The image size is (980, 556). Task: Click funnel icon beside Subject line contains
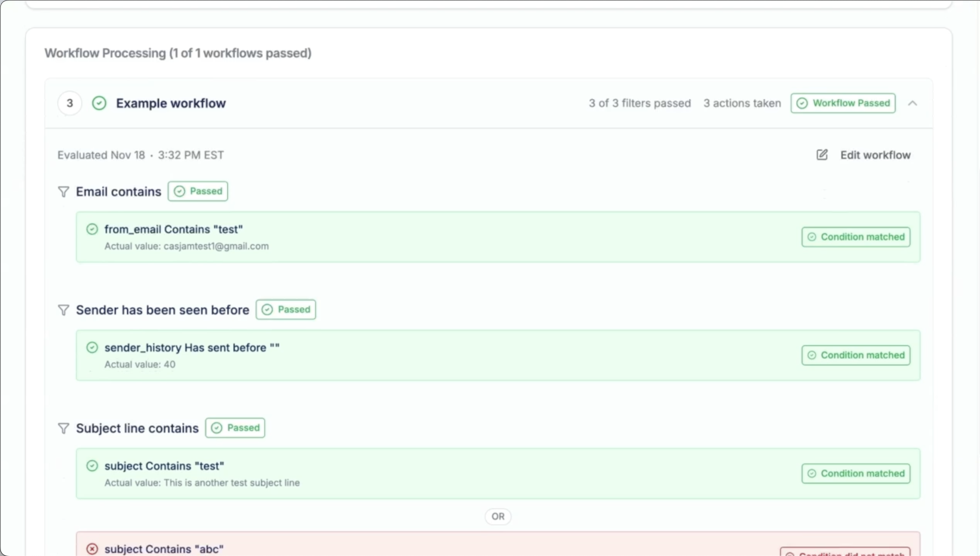click(63, 428)
